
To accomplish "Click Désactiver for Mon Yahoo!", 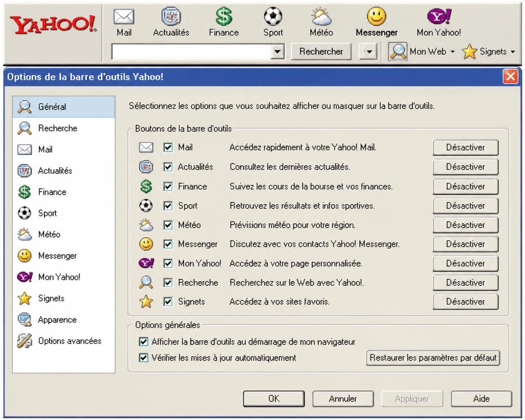I will tap(465, 263).
